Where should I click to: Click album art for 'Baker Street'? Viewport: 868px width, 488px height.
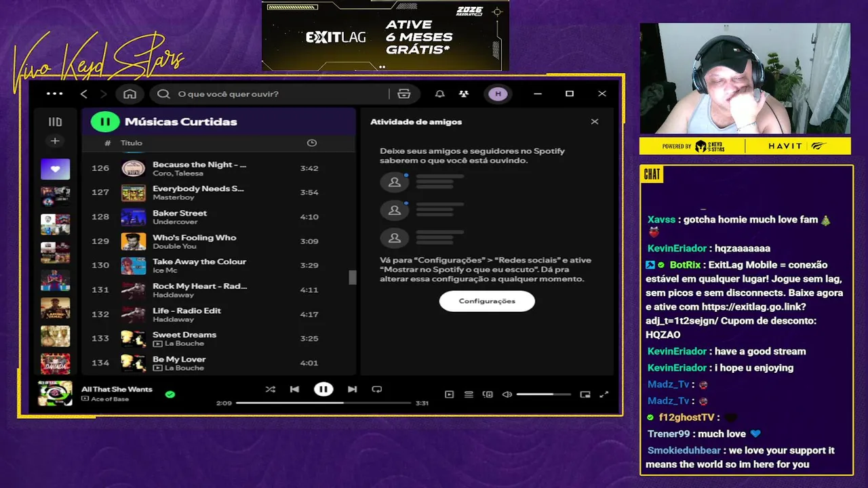click(x=134, y=217)
